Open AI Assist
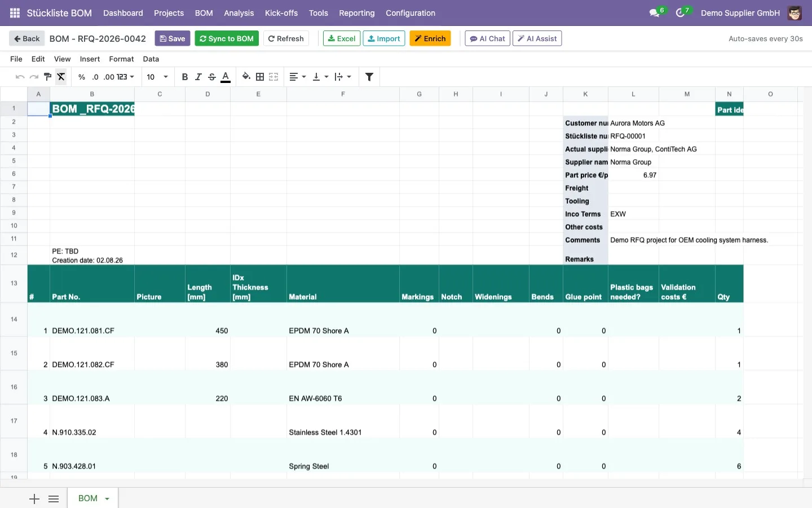812x508 pixels. coord(537,38)
